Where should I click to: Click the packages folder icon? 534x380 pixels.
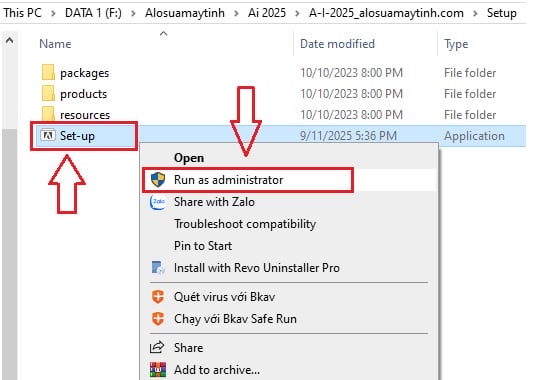click(x=48, y=72)
